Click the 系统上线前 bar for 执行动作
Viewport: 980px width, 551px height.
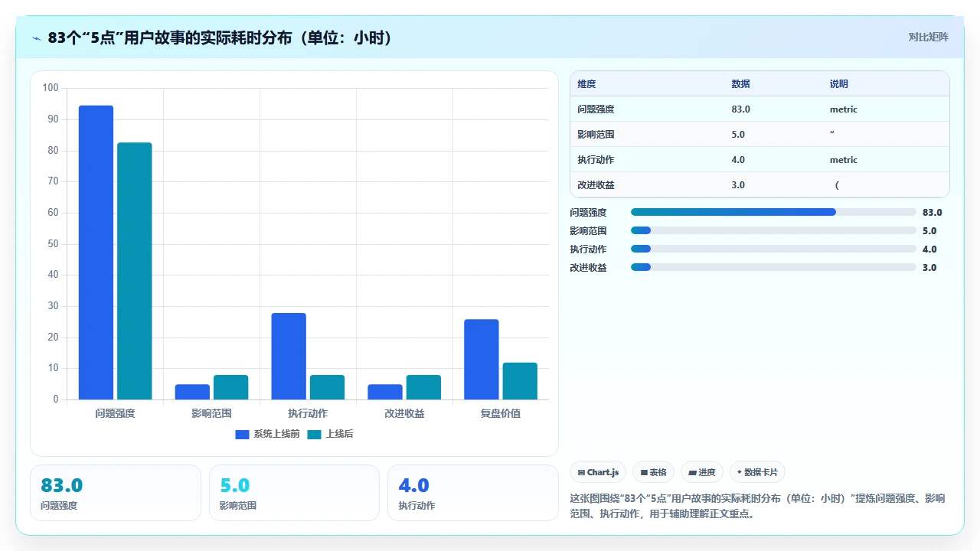point(289,356)
